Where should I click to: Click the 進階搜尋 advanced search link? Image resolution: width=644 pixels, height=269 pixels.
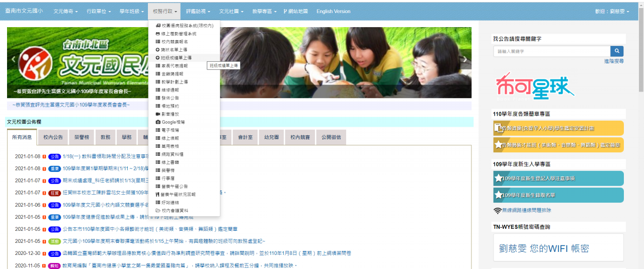coord(614,61)
